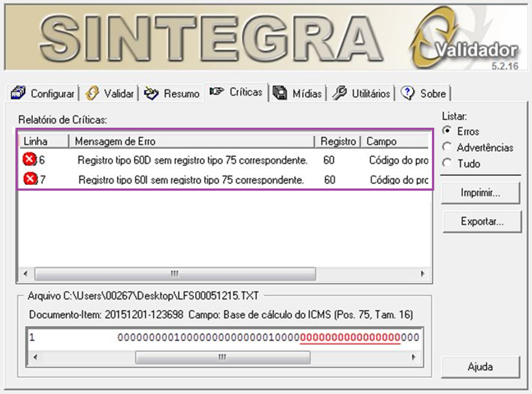This screenshot has width=532, height=394.
Task: Click the Mensagem de Erro column header
Action: [192, 141]
